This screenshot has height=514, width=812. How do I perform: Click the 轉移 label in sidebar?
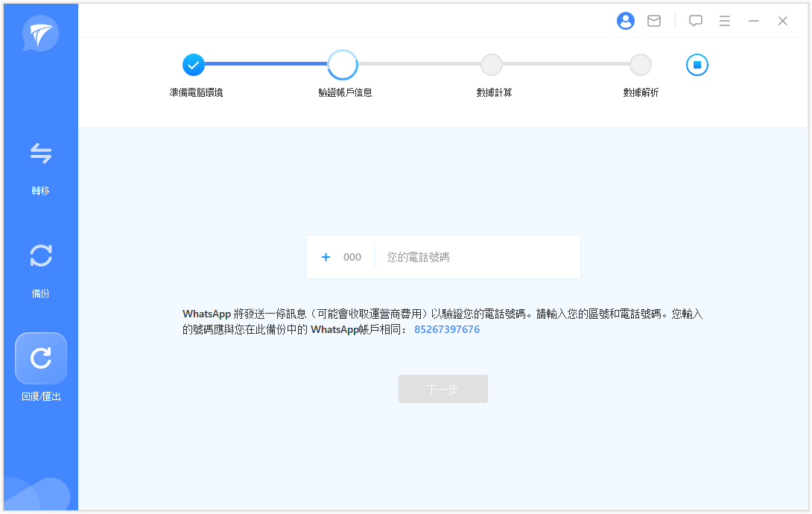[41, 191]
